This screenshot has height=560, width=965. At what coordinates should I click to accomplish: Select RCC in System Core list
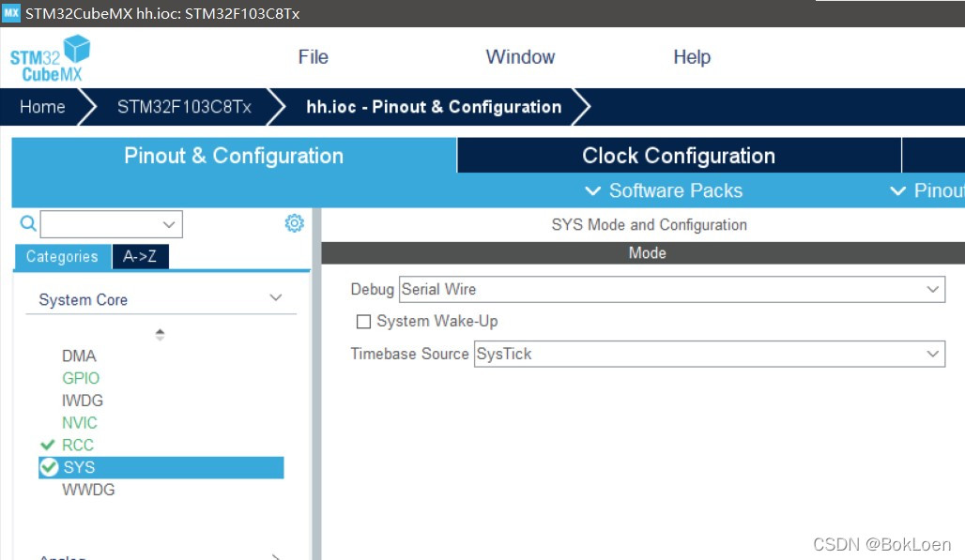click(78, 445)
